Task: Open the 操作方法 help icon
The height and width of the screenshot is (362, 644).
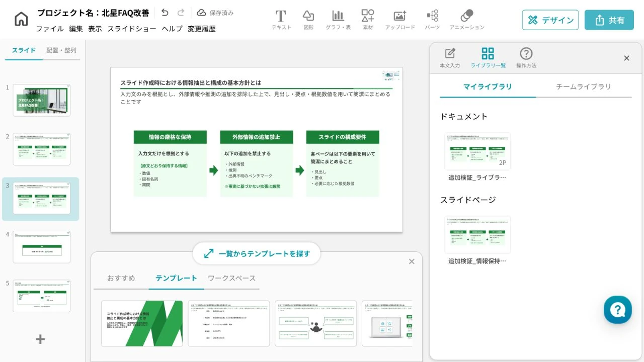Action: pos(526,58)
